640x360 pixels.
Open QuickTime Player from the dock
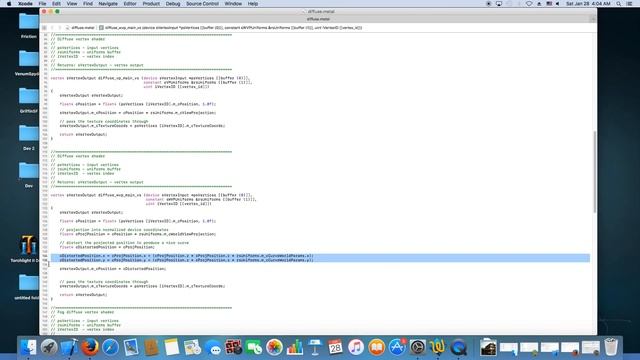tap(458, 347)
